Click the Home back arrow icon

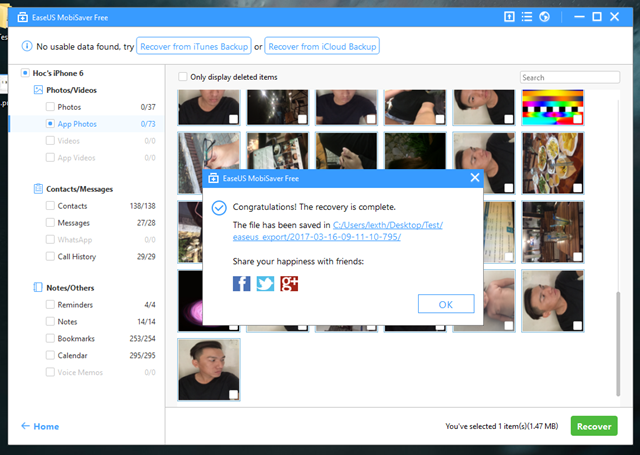[25, 426]
